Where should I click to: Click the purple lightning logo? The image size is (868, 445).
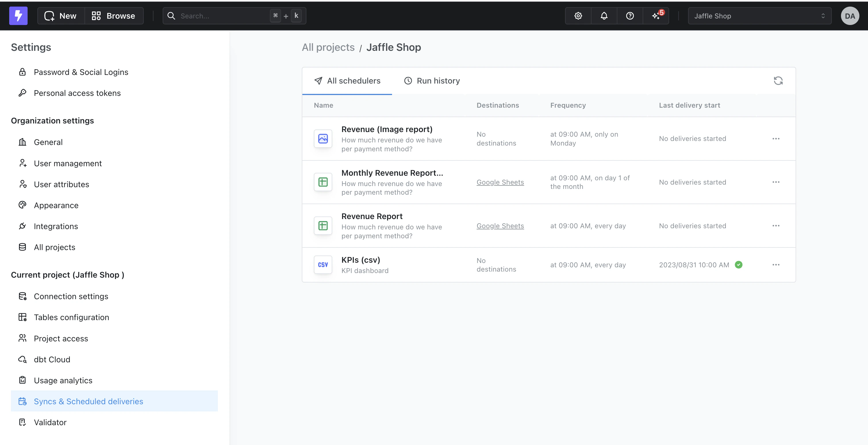pos(18,16)
